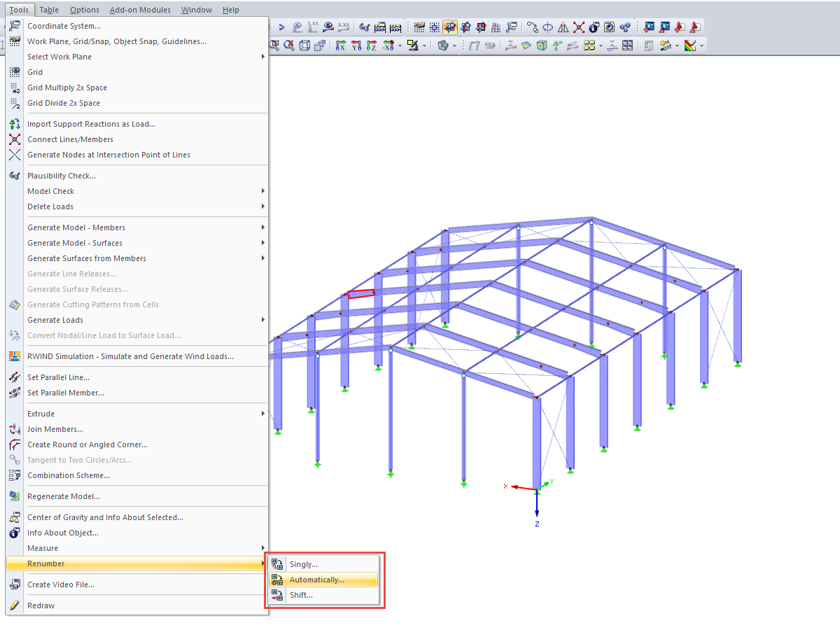Set view in Z direction

pyautogui.click(x=371, y=45)
